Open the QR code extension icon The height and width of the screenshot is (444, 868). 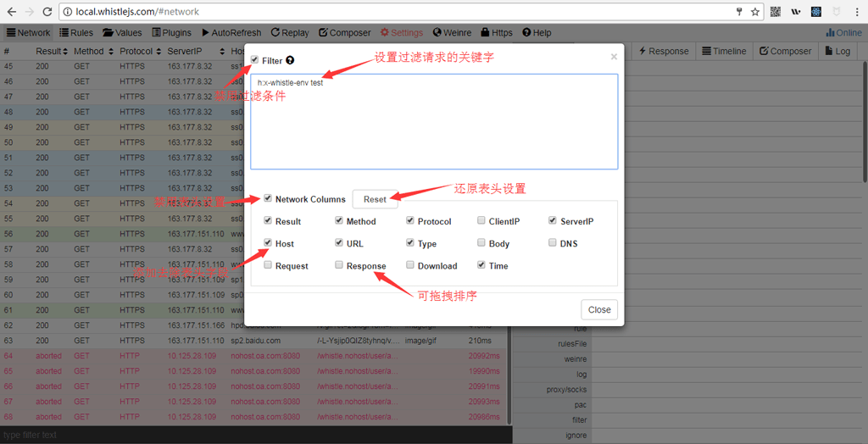pos(776,12)
